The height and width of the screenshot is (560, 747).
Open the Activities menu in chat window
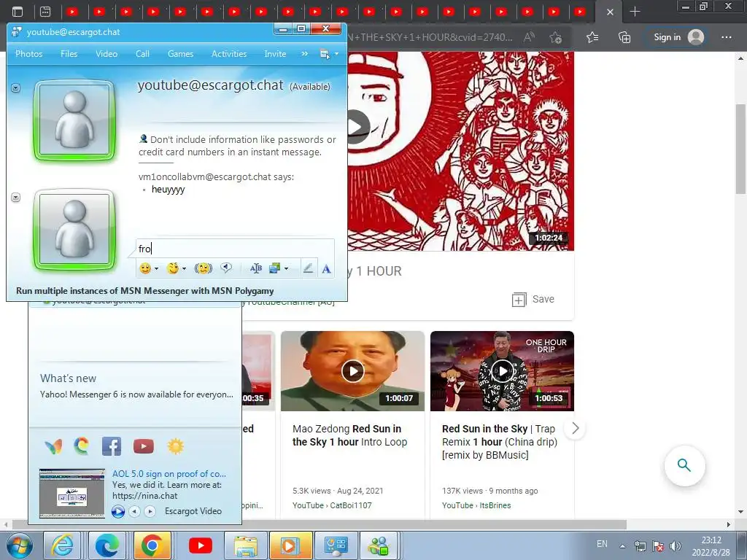pyautogui.click(x=228, y=54)
